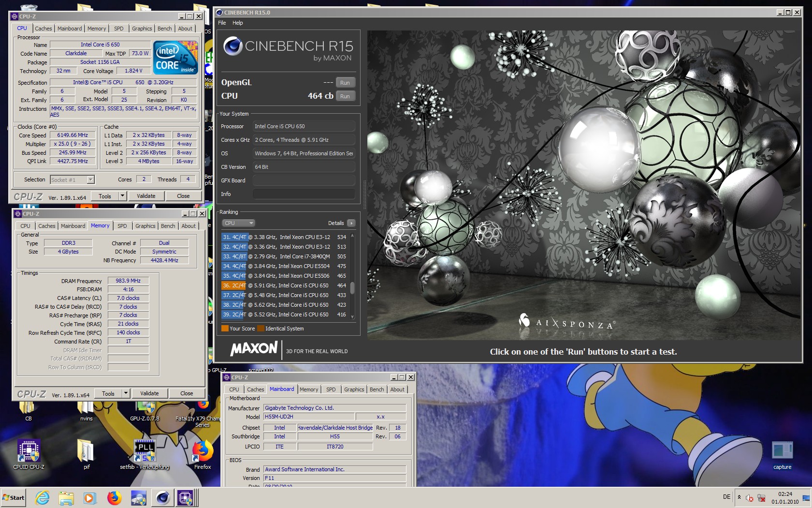Click the GFX Board field
The height and width of the screenshot is (508, 812).
pyautogui.click(x=304, y=180)
